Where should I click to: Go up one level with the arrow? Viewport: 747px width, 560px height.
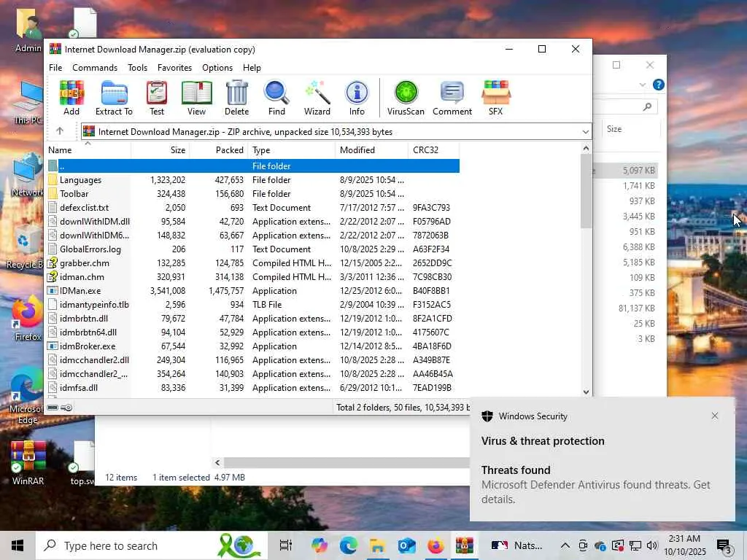[x=60, y=131]
